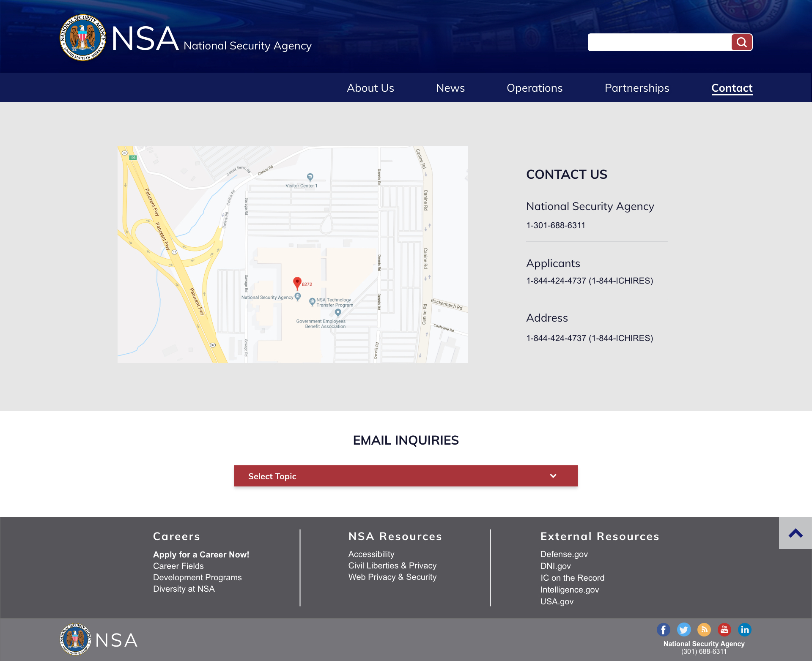The height and width of the screenshot is (661, 812).
Task: Click Apply for a Career Now link
Action: click(x=201, y=554)
